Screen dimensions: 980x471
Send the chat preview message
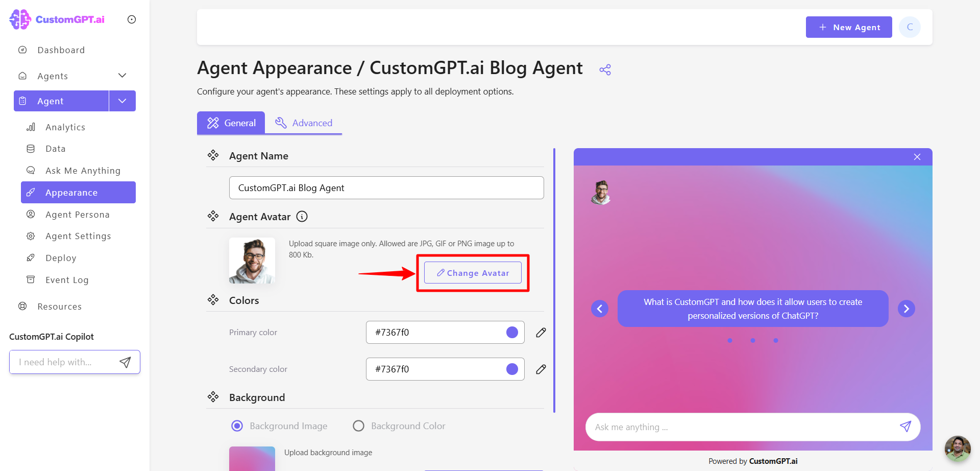[x=905, y=427]
